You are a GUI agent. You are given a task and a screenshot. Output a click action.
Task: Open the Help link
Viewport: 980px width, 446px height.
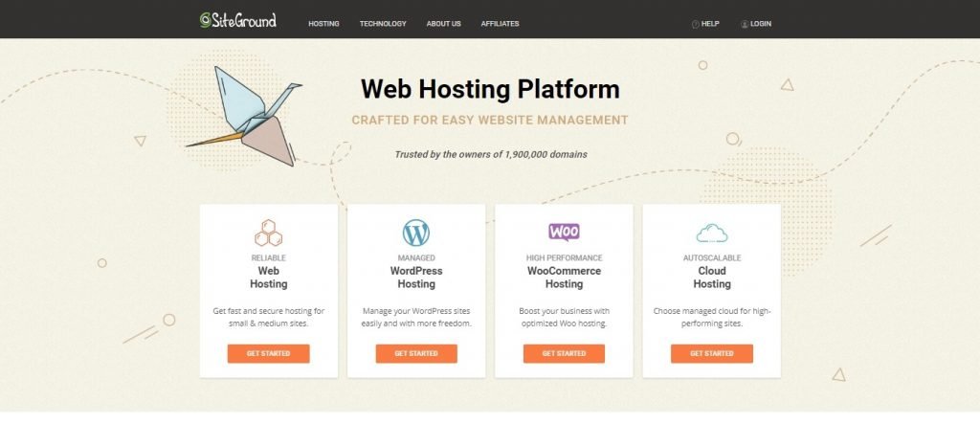coord(710,24)
